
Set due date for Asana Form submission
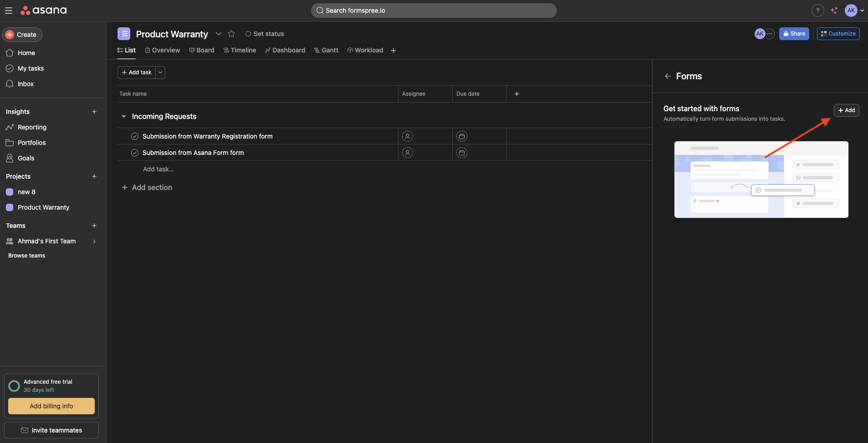[x=461, y=153]
